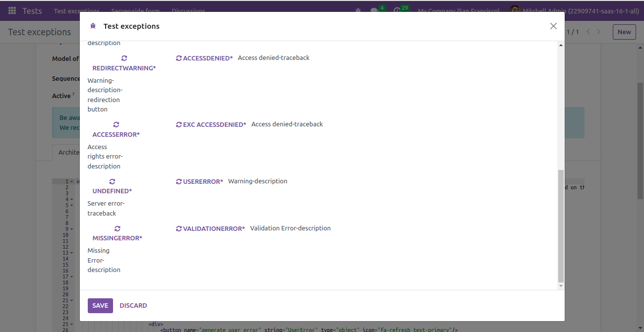
Task: Close the Test exceptions dialog
Action: point(553,26)
